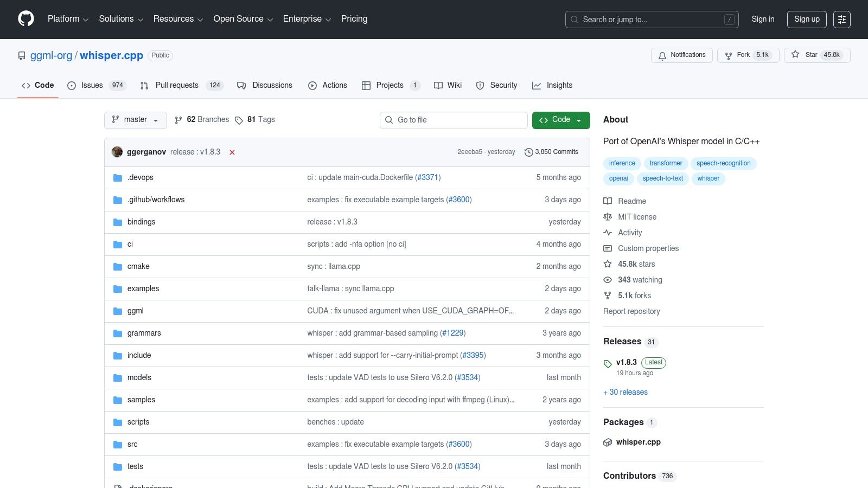Dismiss the release v1.8.3 banner

[x=232, y=152]
